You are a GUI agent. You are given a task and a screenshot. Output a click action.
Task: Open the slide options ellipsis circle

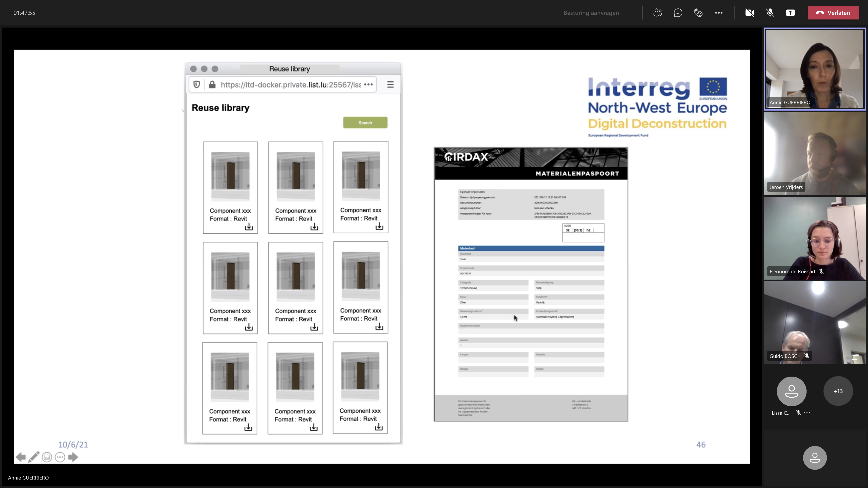(x=60, y=457)
